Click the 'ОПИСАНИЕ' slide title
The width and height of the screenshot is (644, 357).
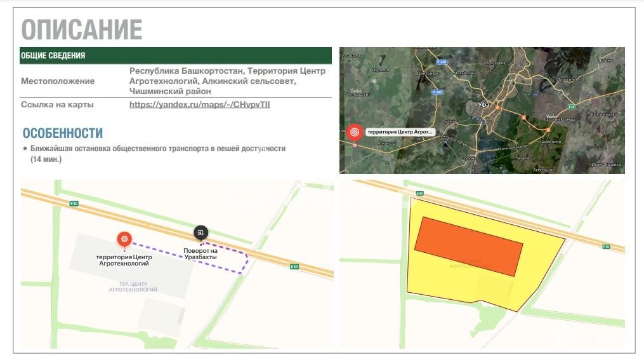[x=81, y=30]
